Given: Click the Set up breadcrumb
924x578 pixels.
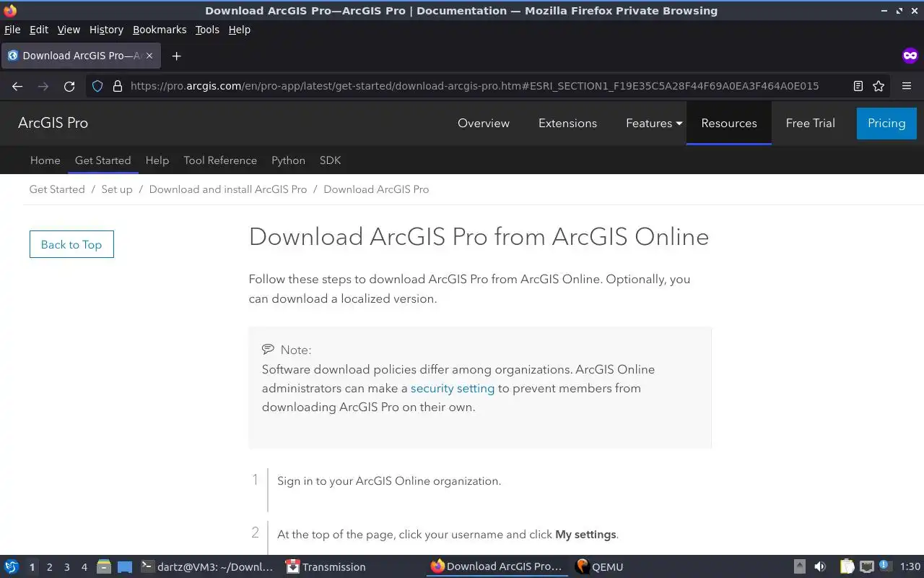Looking at the screenshot, I should pyautogui.click(x=117, y=189).
